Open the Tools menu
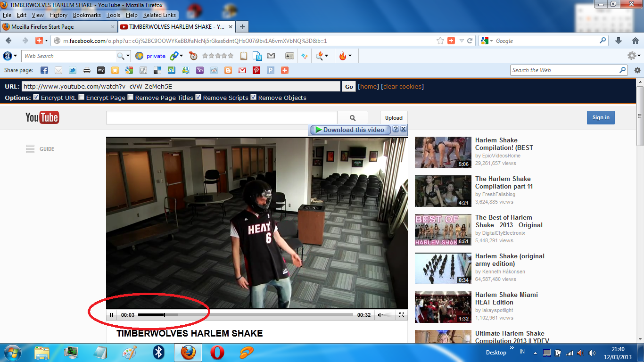This screenshot has width=644, height=362. [x=113, y=15]
